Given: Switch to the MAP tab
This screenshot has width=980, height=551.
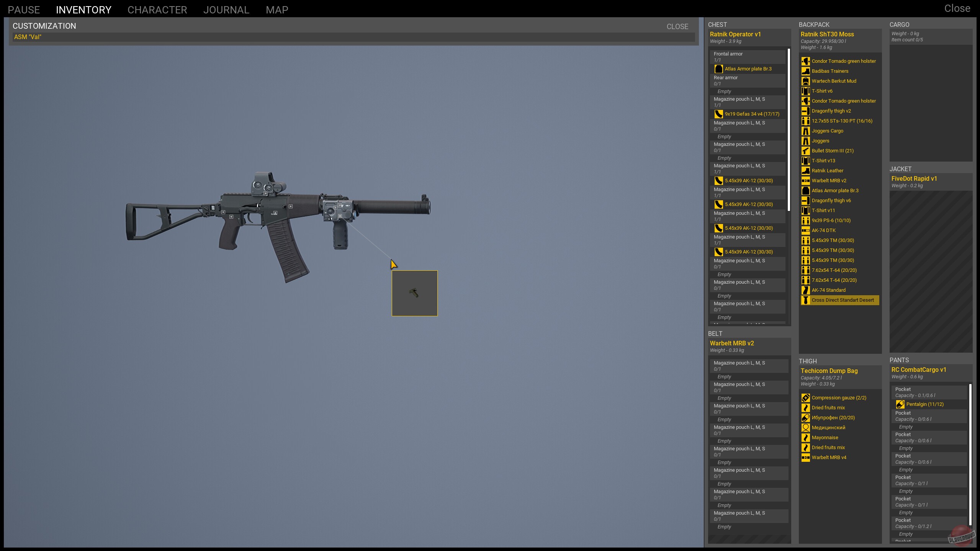Looking at the screenshot, I should pyautogui.click(x=277, y=10).
